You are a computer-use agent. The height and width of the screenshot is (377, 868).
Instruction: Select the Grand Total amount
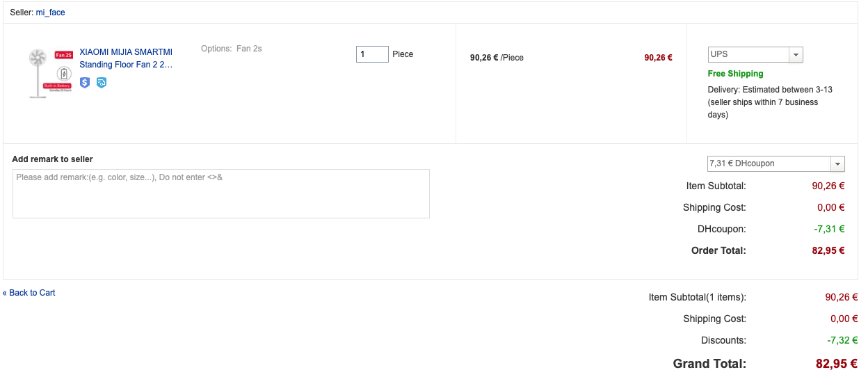[836, 364]
